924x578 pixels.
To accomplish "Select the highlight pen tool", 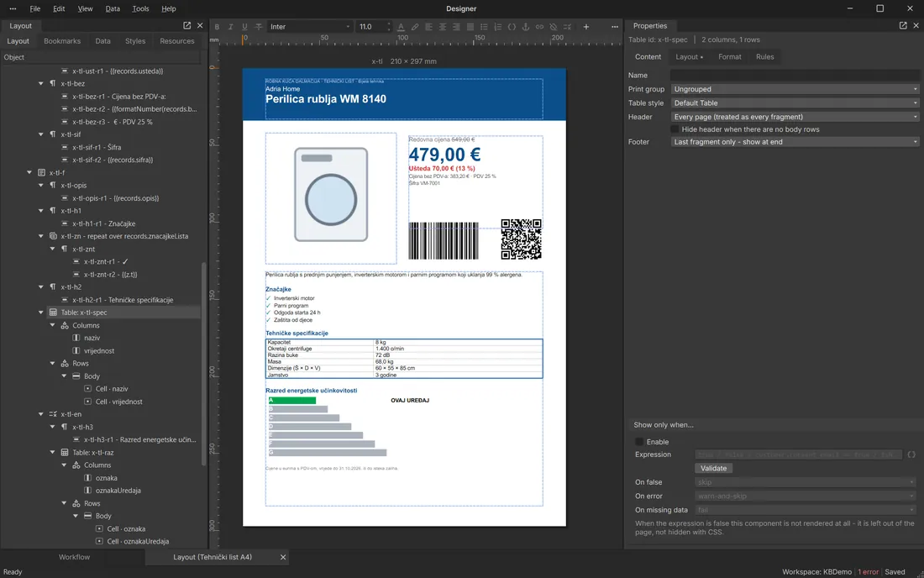I will (x=415, y=27).
